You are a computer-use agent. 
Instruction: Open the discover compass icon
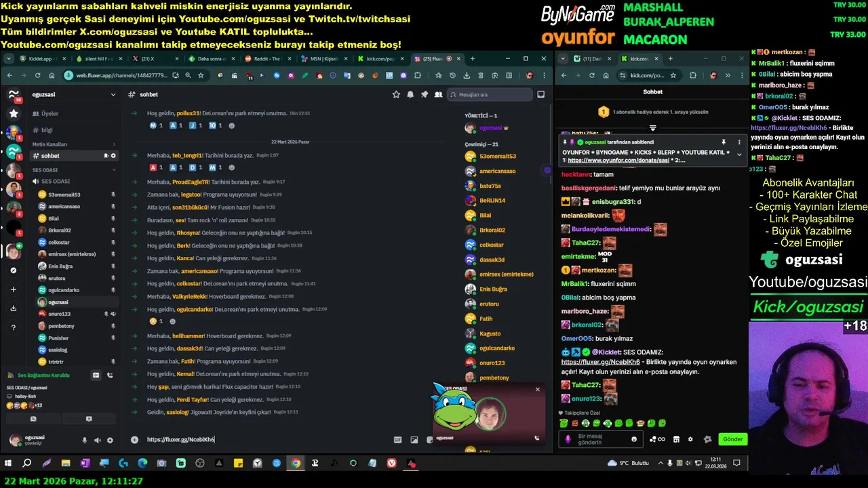pyautogui.click(x=14, y=270)
